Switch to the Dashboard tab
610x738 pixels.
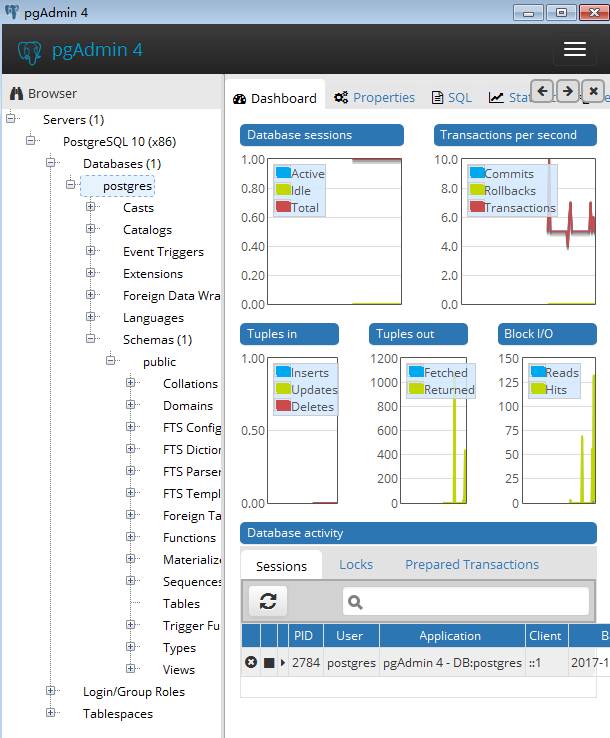(275, 98)
